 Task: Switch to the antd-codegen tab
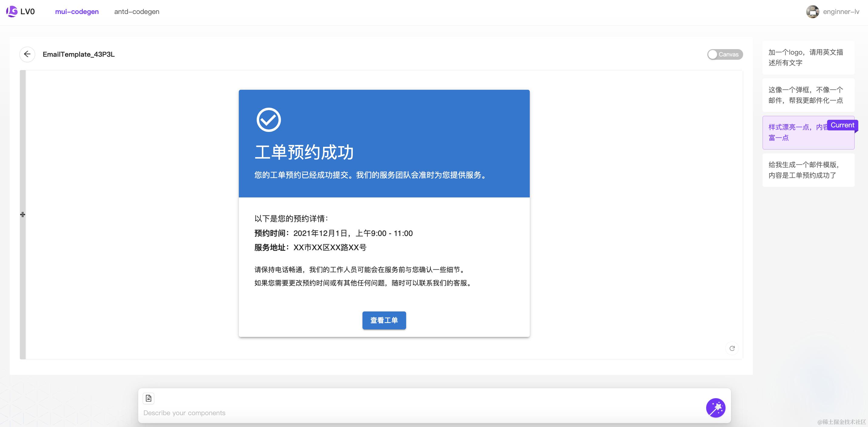point(137,12)
